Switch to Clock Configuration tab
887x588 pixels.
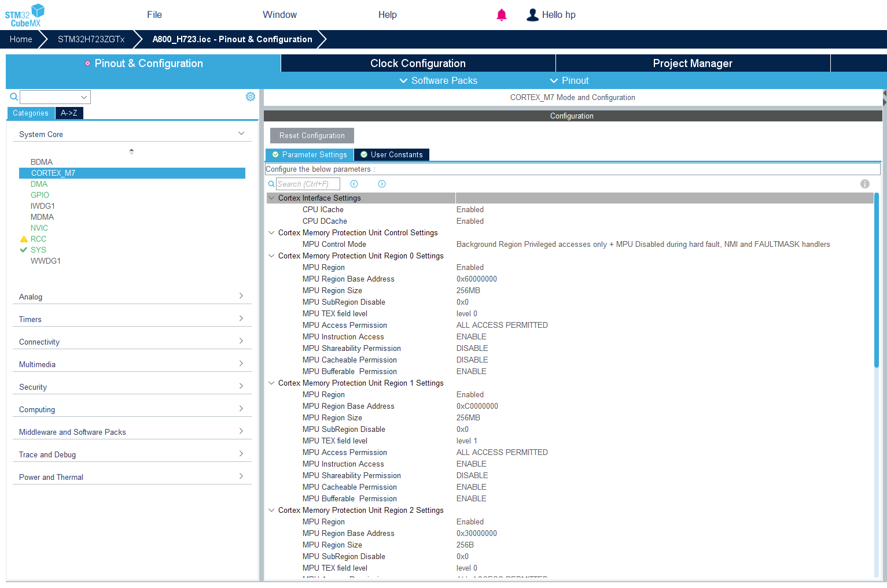418,63
